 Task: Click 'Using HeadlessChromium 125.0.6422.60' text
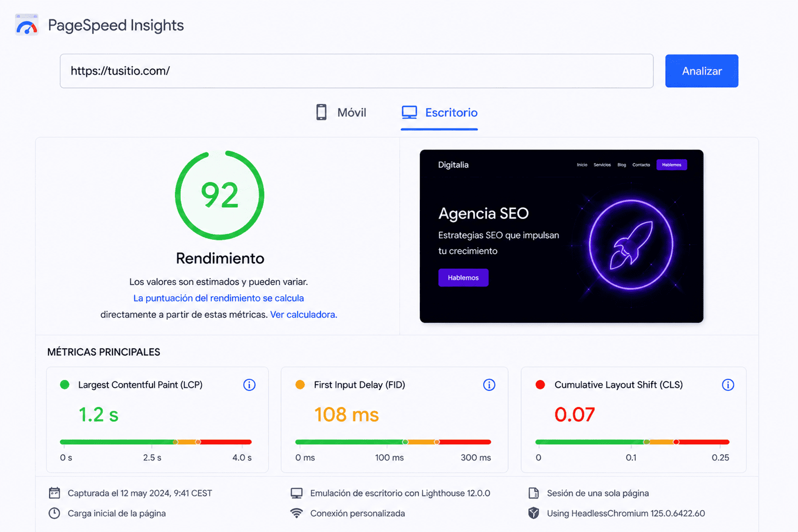[x=626, y=513]
